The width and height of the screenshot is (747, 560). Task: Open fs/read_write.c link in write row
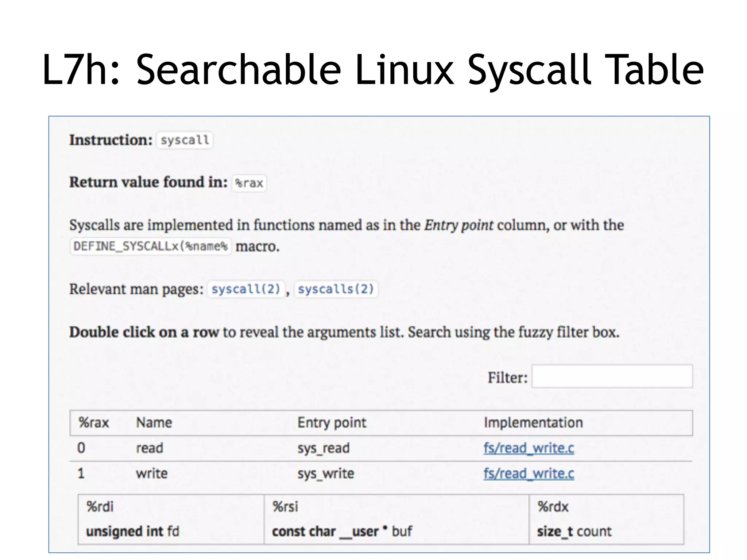[529, 473]
